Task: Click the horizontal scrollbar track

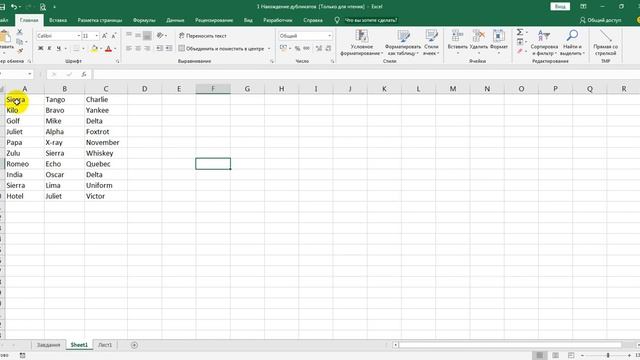Action: point(510,345)
